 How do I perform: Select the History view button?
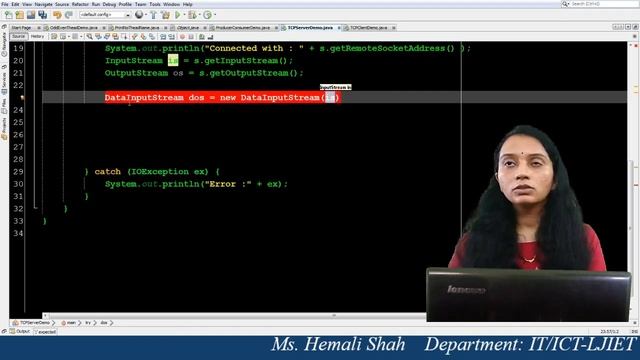(x=37, y=37)
